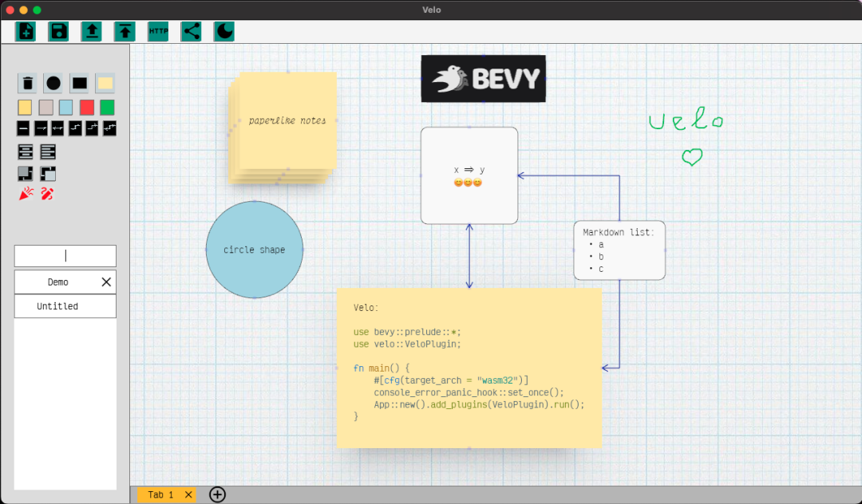Image resolution: width=862 pixels, height=504 pixels.
Task: Click the board name input field
Action: [x=65, y=255]
